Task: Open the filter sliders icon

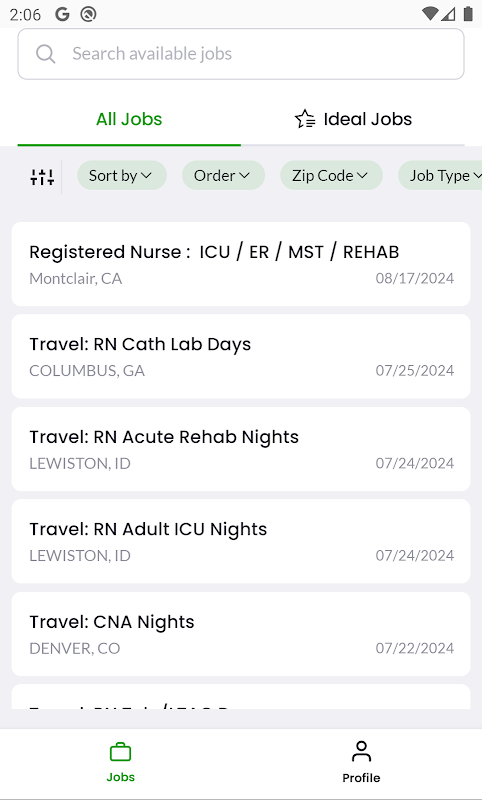Action: 42,177
